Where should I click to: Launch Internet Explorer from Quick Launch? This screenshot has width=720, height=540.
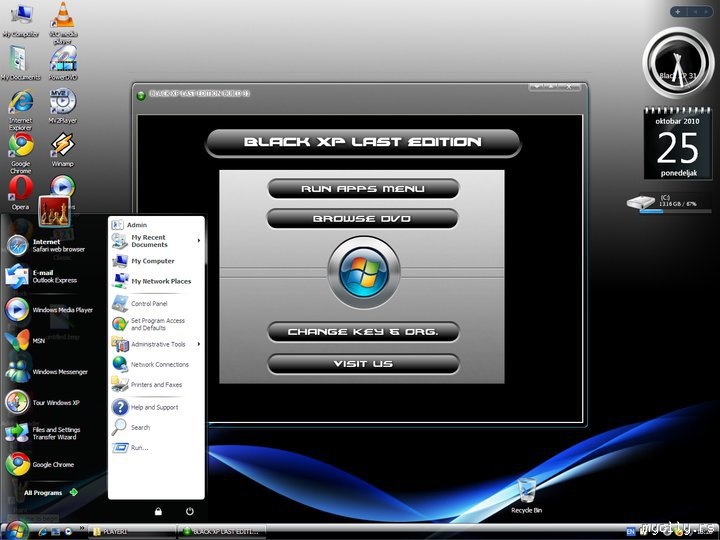[x=43, y=532]
